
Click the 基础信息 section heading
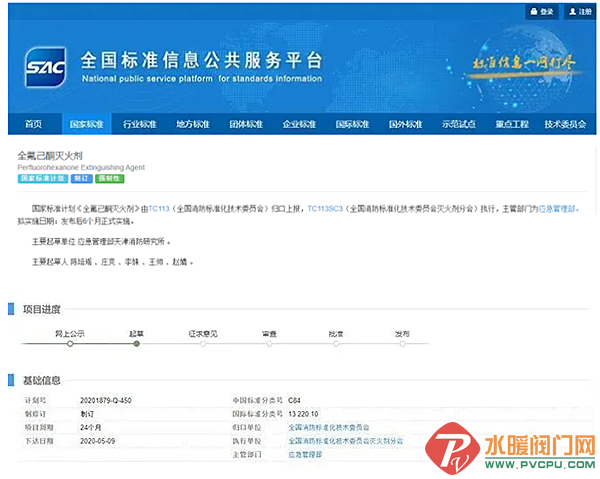point(42,381)
